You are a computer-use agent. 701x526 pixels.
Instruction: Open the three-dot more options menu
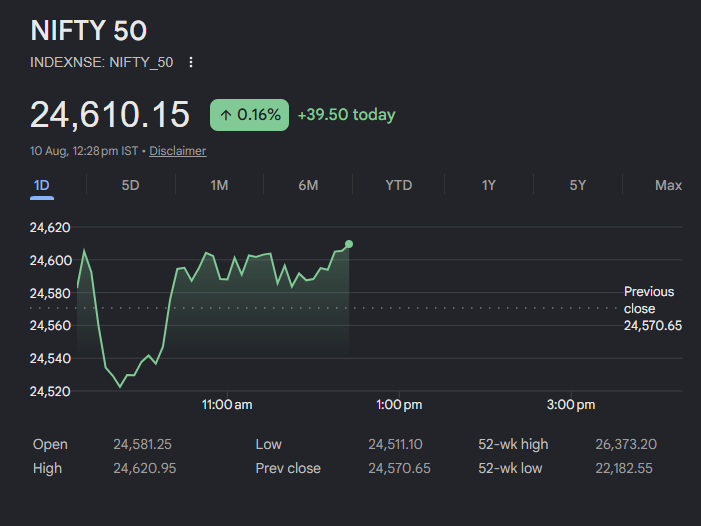click(191, 62)
